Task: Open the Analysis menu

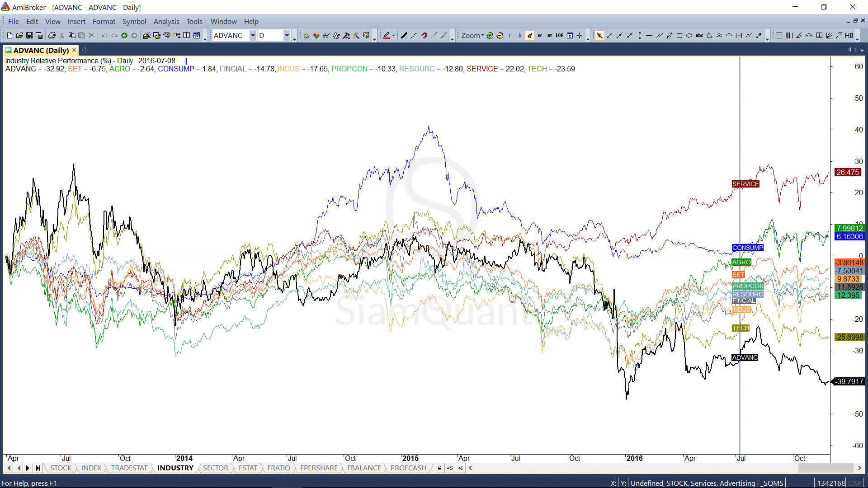Action: pyautogui.click(x=166, y=21)
